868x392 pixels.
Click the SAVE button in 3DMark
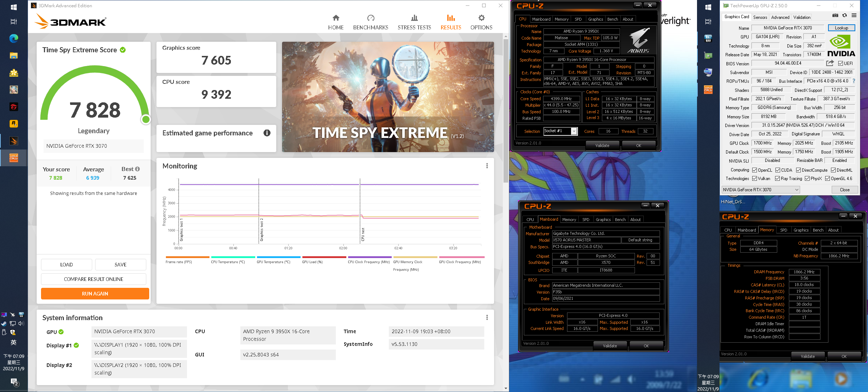click(x=121, y=265)
